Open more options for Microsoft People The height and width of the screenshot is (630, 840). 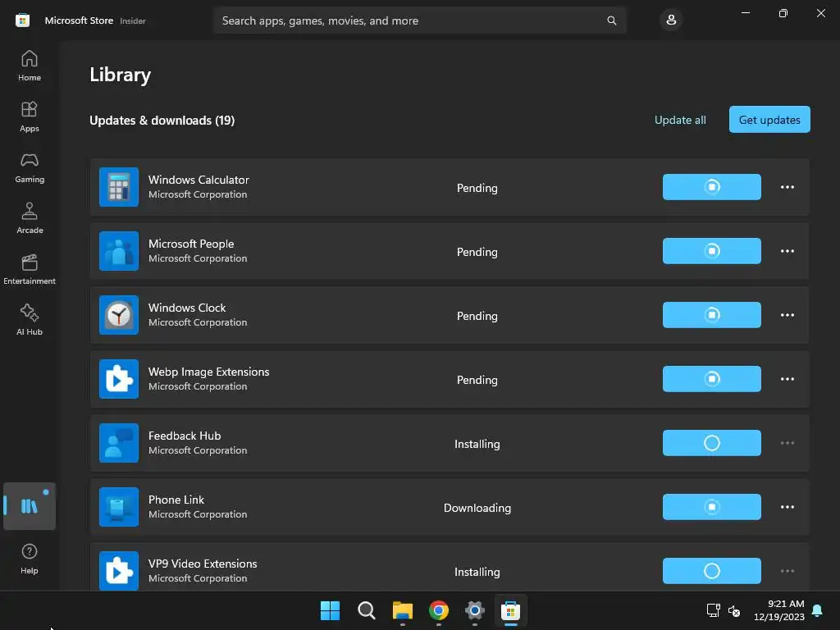(787, 251)
